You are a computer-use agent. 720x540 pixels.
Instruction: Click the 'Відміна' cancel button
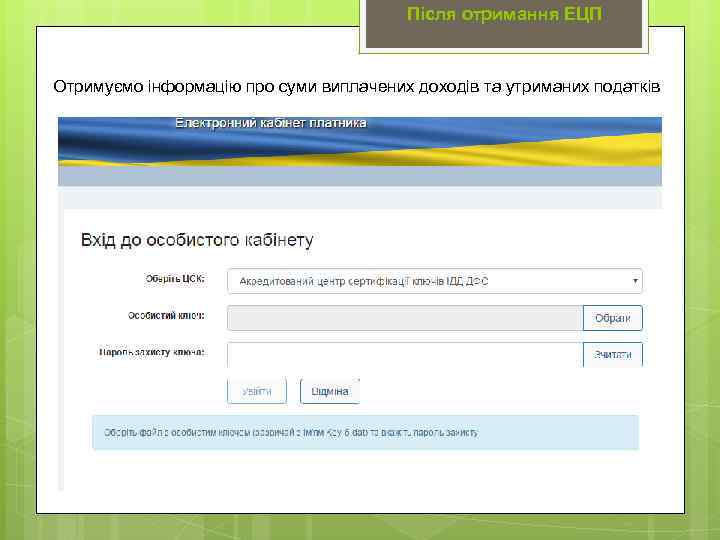tap(330, 391)
